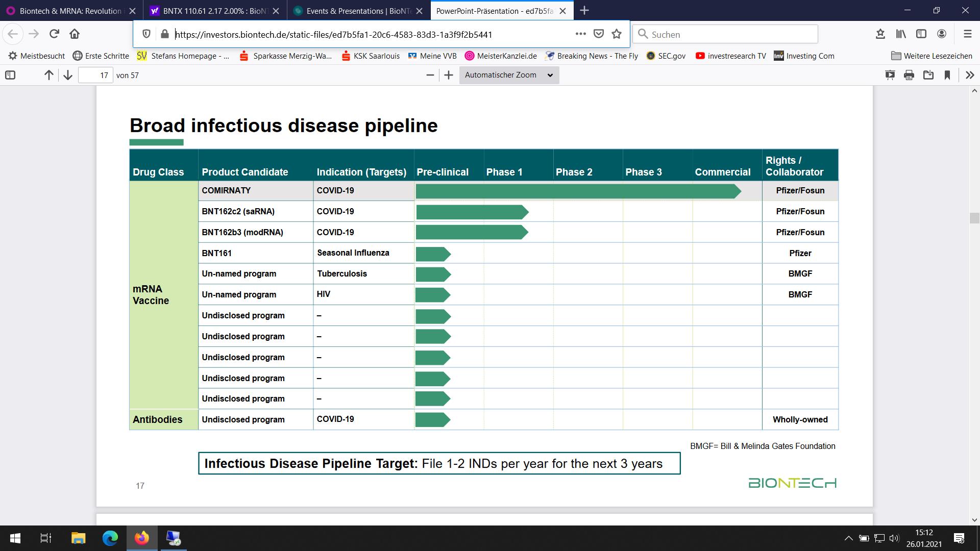Go back to the previous page
Image resolution: width=980 pixels, height=551 pixels.
13,34
